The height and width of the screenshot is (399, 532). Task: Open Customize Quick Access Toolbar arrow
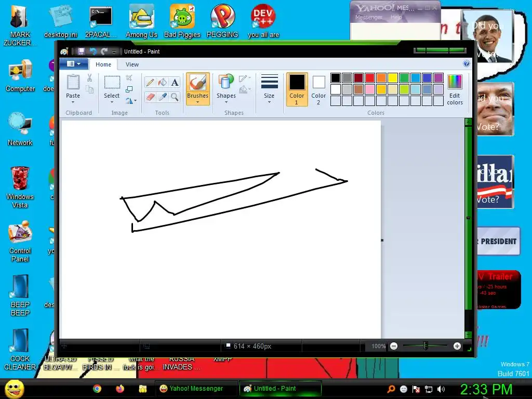[x=114, y=51]
